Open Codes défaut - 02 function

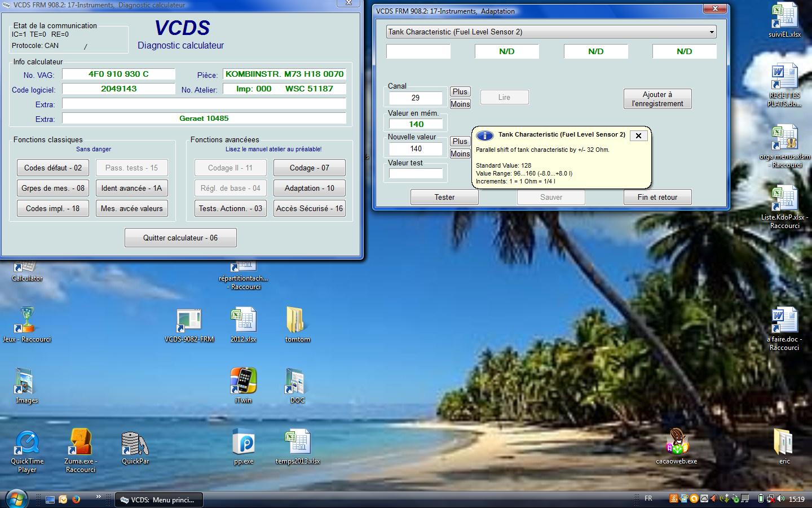pyautogui.click(x=53, y=168)
